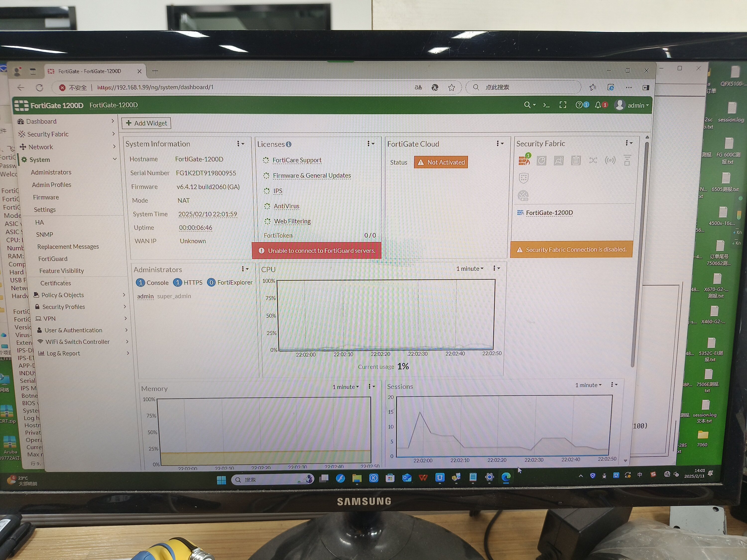Expand the Policy & Objects menu
The height and width of the screenshot is (560, 747).
click(80, 295)
